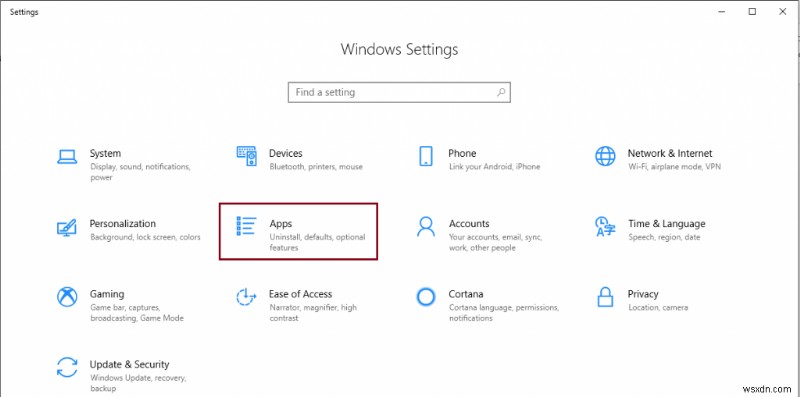Image resolution: width=800 pixels, height=397 pixels.
Task: Open Network & Internet label
Action: [x=669, y=153]
